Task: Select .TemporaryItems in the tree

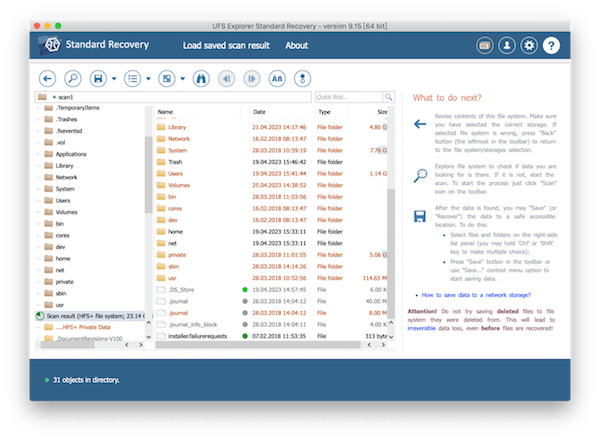Action: click(77, 108)
